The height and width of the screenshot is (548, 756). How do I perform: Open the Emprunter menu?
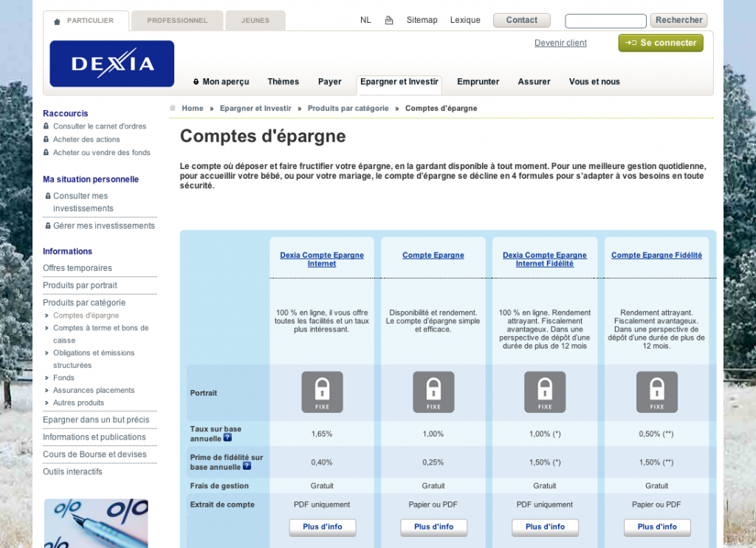(478, 81)
